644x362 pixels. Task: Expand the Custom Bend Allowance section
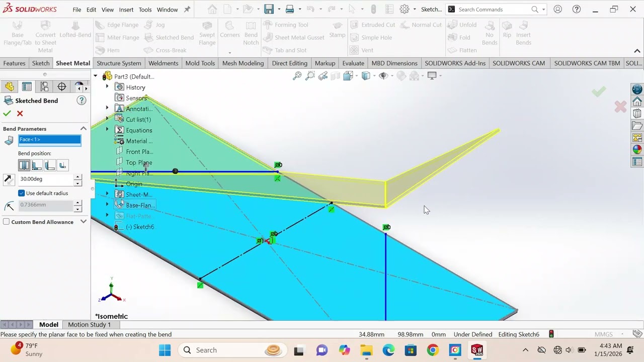tap(84, 222)
